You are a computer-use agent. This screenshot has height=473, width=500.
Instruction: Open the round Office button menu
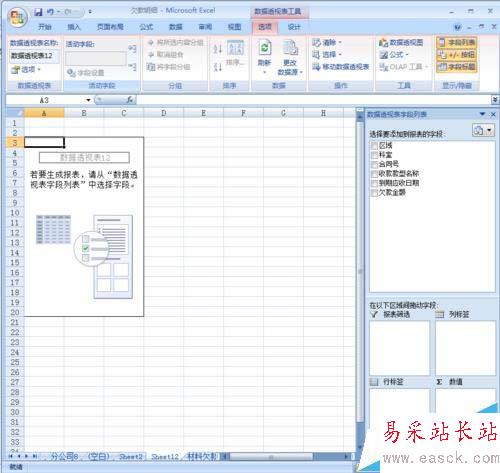(17, 17)
